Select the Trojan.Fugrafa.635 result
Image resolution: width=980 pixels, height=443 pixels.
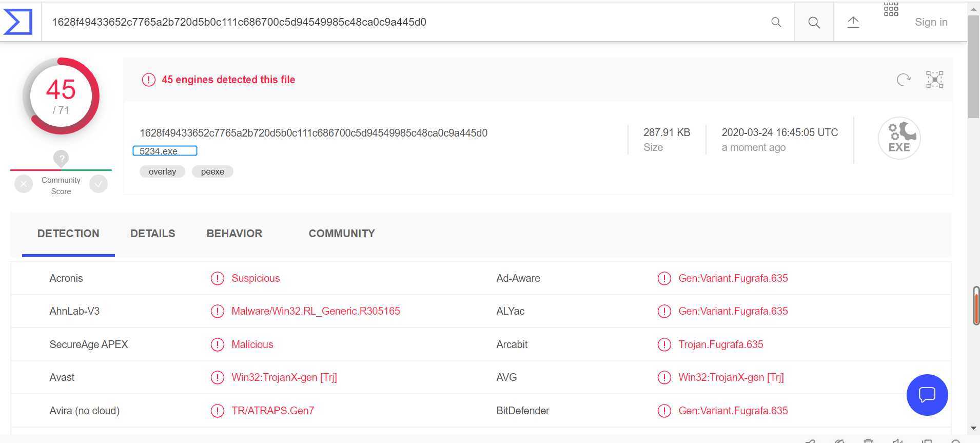[721, 344]
